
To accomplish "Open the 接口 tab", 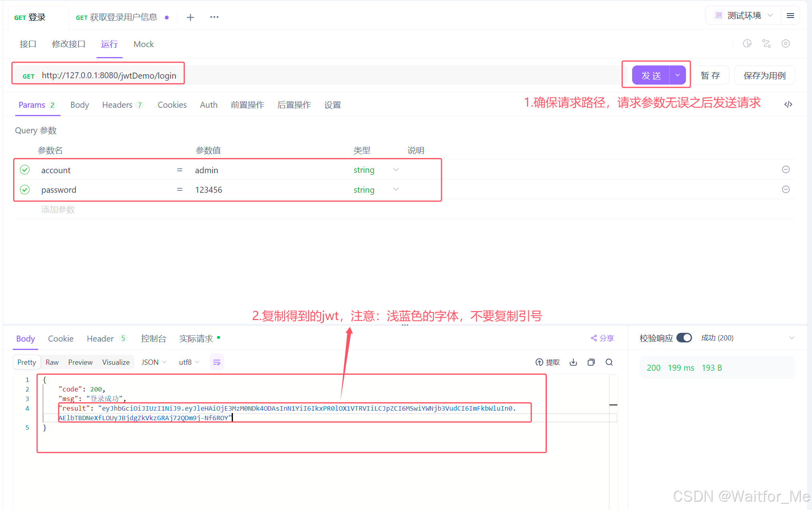I will tap(28, 44).
